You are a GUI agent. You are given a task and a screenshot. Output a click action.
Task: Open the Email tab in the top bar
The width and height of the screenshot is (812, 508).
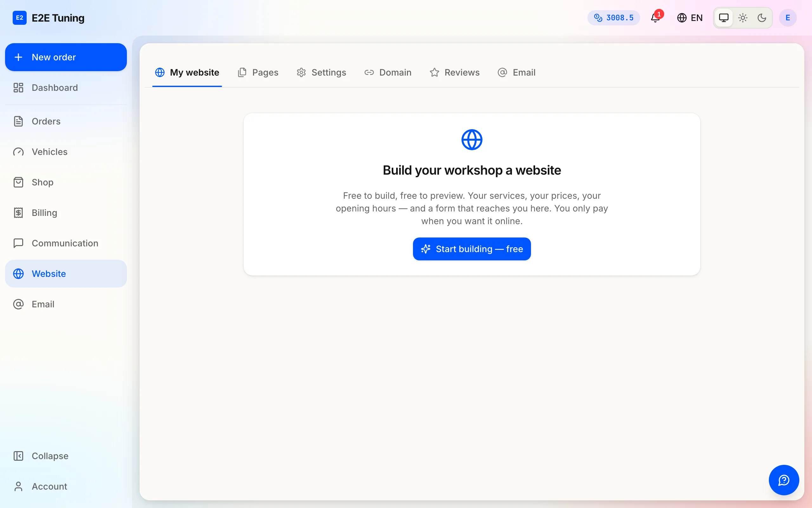click(516, 73)
